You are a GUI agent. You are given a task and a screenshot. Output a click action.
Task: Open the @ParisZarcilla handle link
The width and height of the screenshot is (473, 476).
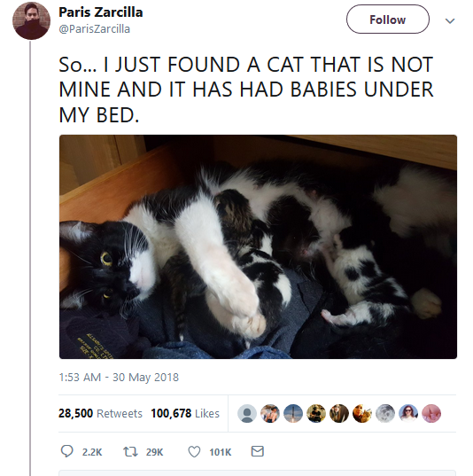click(x=95, y=29)
